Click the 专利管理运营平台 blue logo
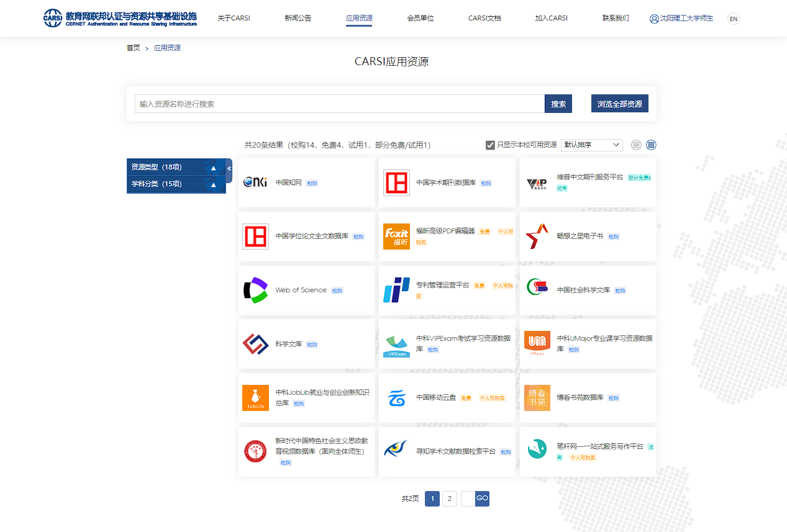The image size is (787, 532). pos(396,290)
